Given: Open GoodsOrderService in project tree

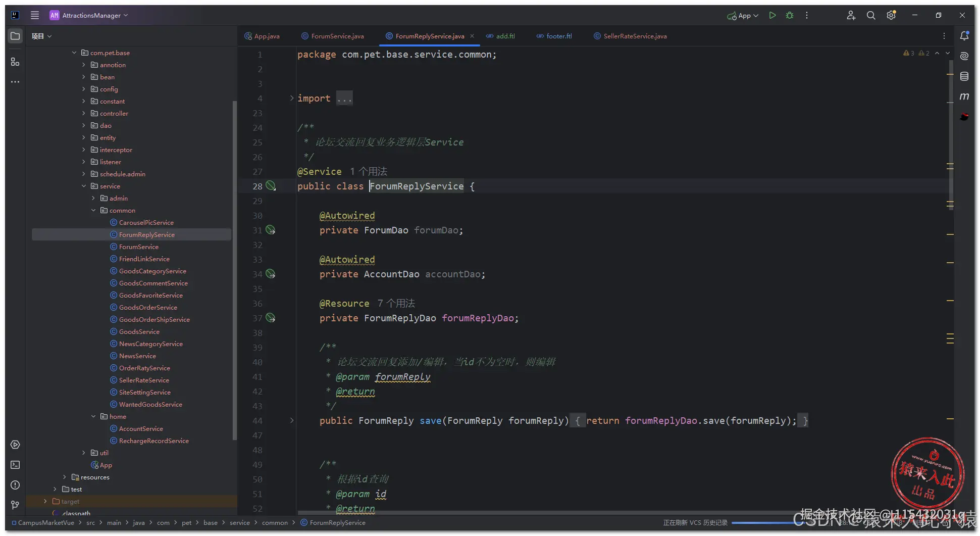Looking at the screenshot, I should click(x=148, y=308).
